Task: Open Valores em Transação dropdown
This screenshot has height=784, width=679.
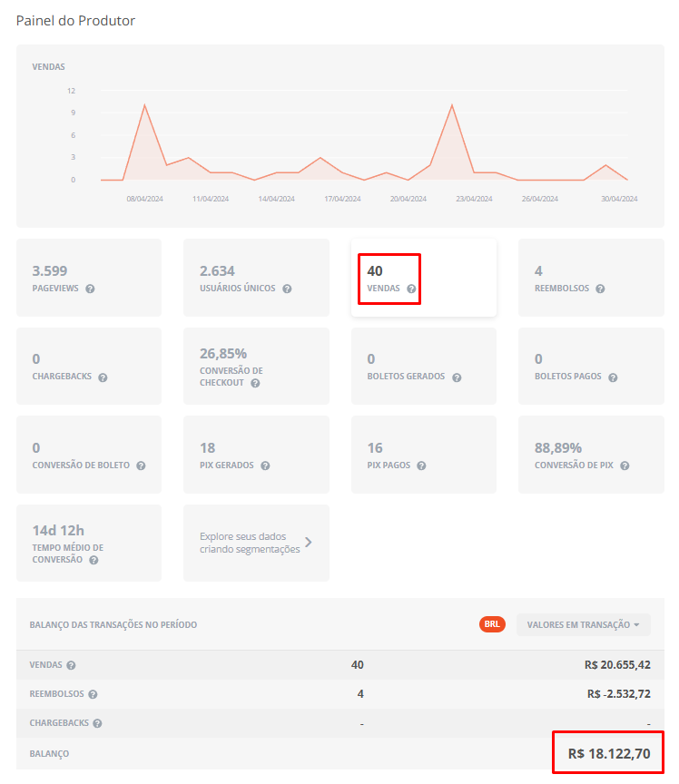Action: pyautogui.click(x=584, y=624)
